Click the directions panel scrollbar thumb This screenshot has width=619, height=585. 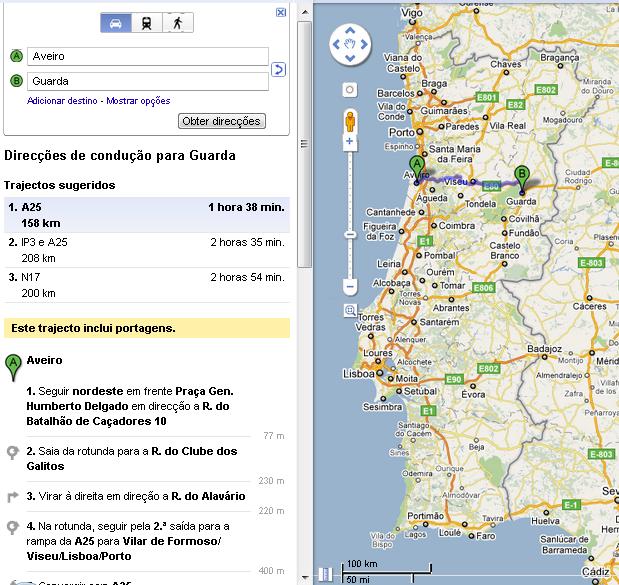305,144
